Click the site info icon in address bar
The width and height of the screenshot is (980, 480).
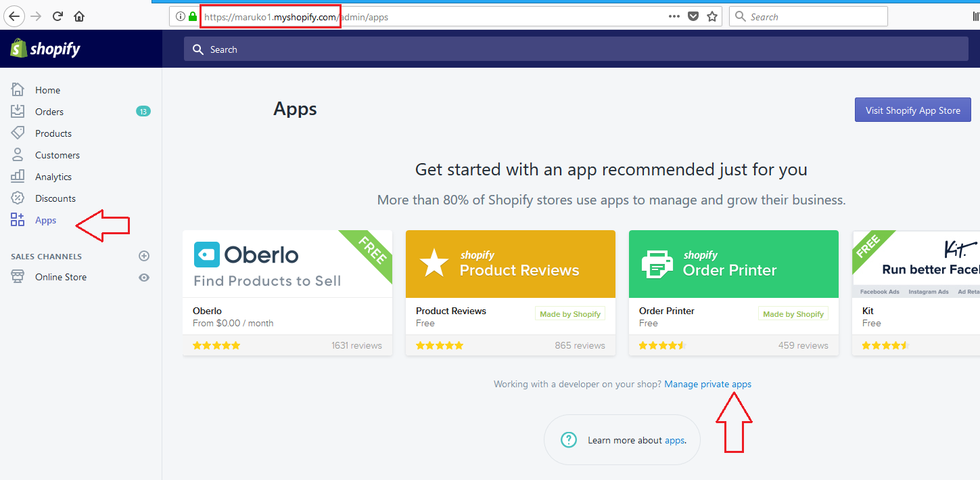[181, 16]
